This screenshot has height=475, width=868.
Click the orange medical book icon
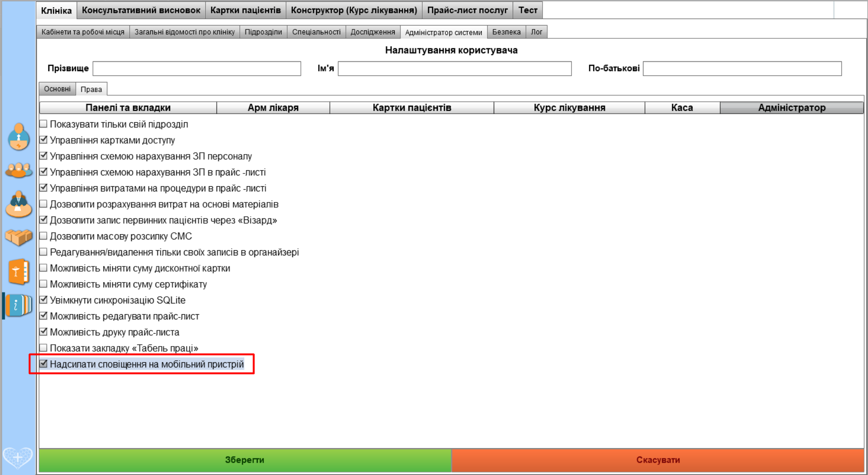[18, 272]
